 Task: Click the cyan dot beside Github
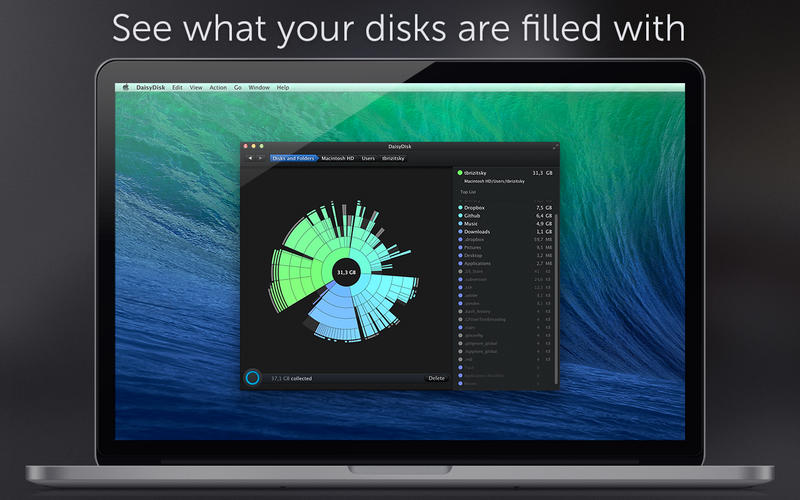pyautogui.click(x=460, y=216)
